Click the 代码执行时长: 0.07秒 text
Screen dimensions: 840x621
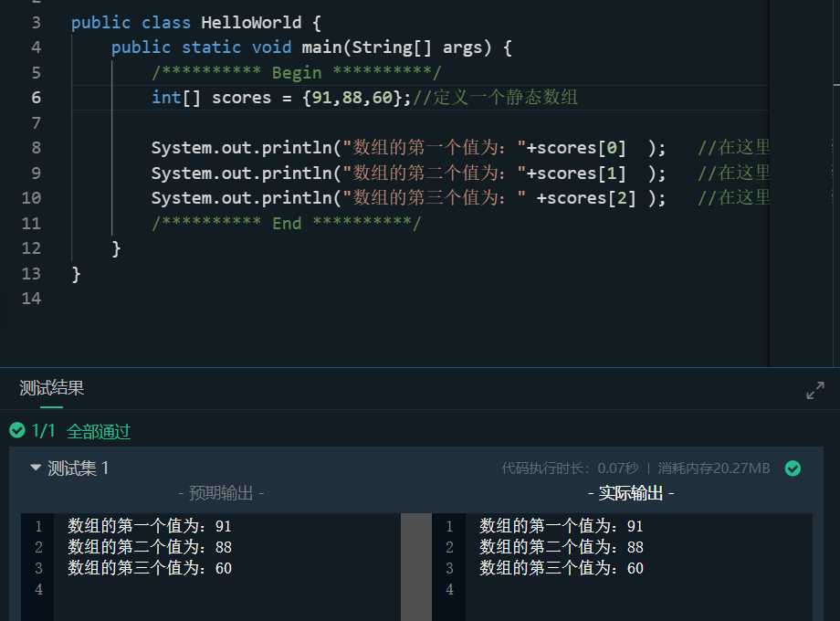click(570, 468)
